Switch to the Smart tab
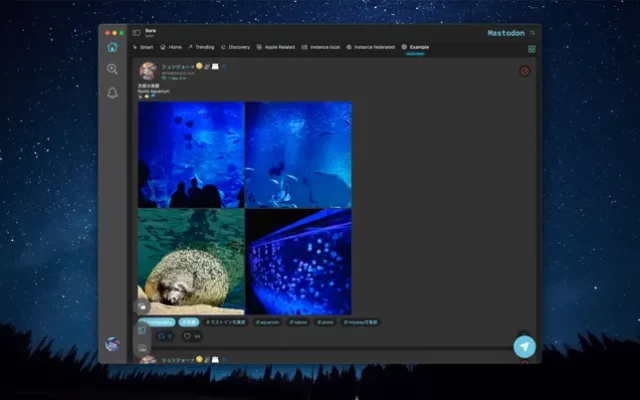 [x=144, y=47]
